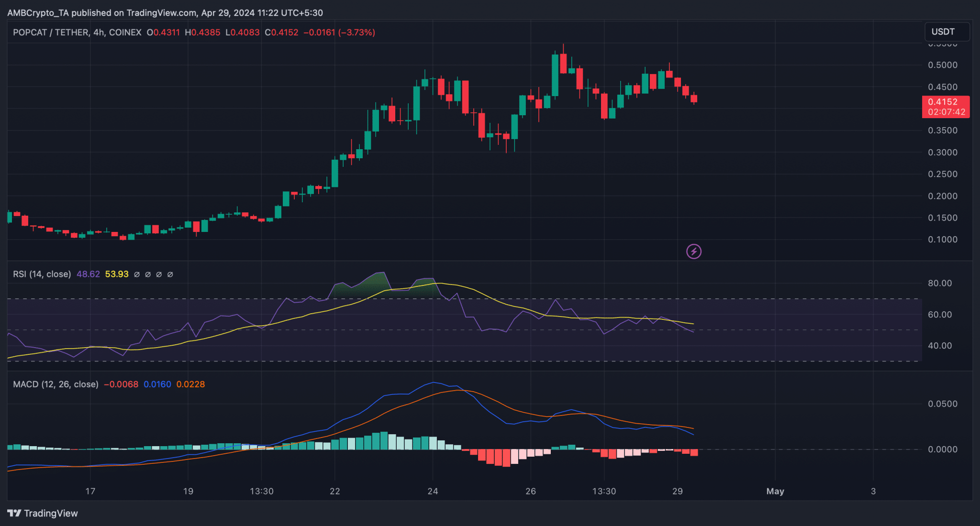Click the MACD signal value 0.0228
Screen dimensions: 980x526
click(190, 384)
